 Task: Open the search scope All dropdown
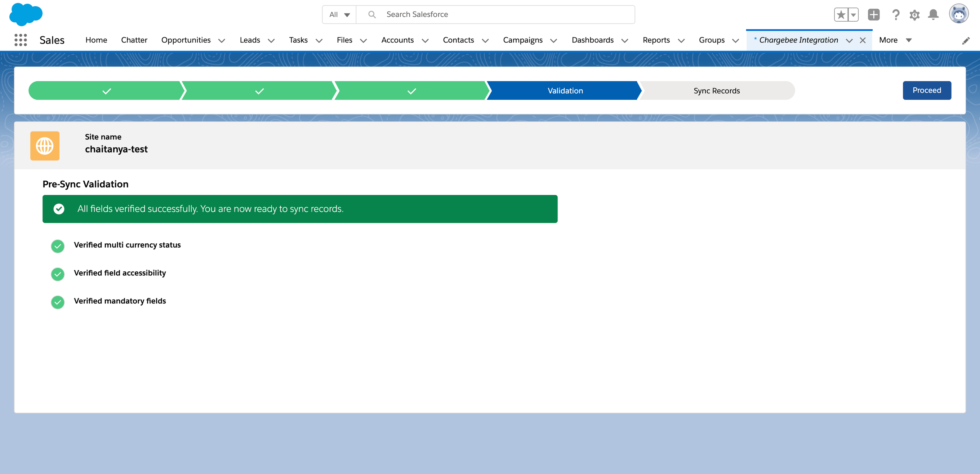339,14
